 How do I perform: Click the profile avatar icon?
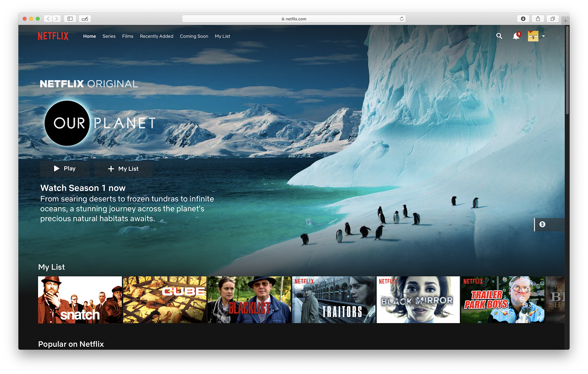(x=533, y=36)
